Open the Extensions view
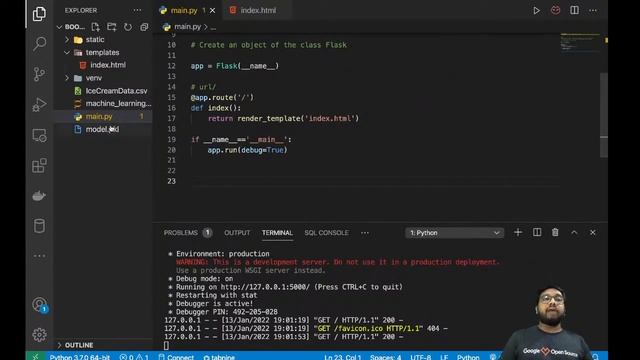The image size is (640, 360). point(39,165)
